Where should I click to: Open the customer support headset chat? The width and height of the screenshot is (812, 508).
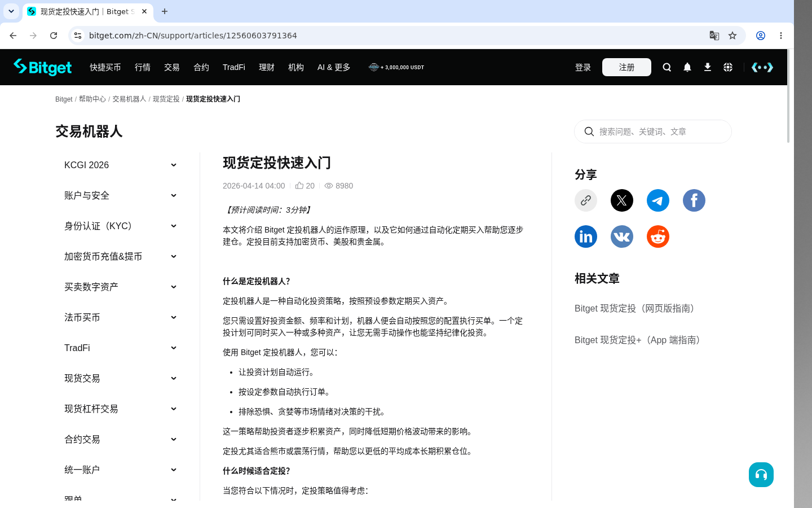(x=761, y=475)
